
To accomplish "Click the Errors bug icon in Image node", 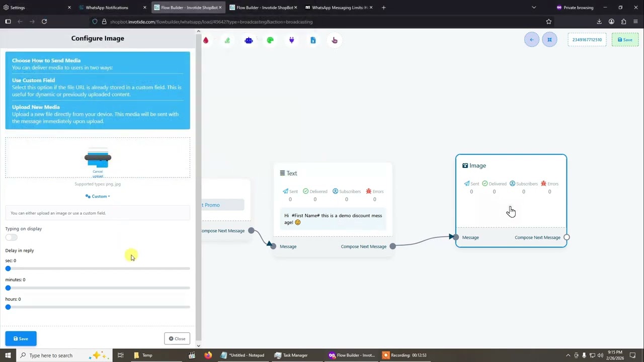I will pyautogui.click(x=543, y=184).
